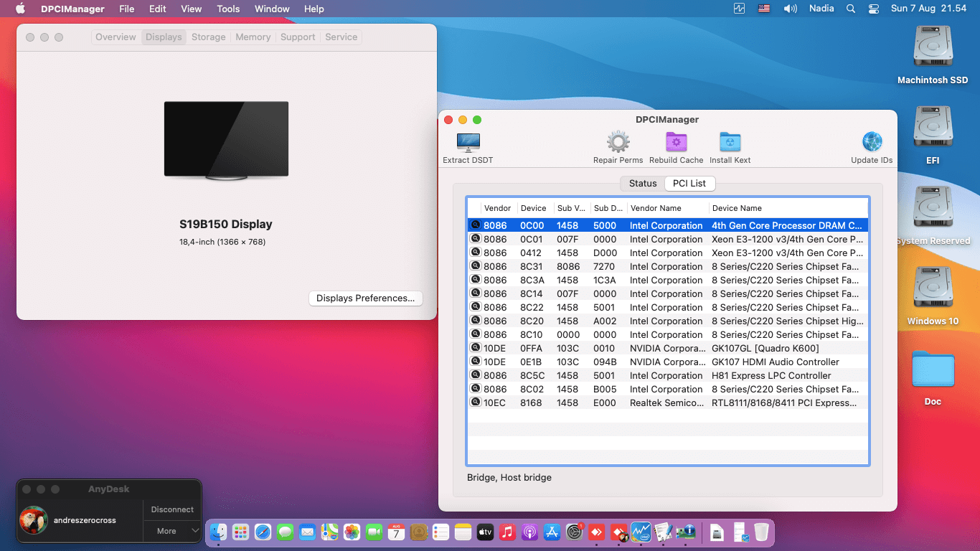
Task: Switch to the Storage tab
Action: 208,37
